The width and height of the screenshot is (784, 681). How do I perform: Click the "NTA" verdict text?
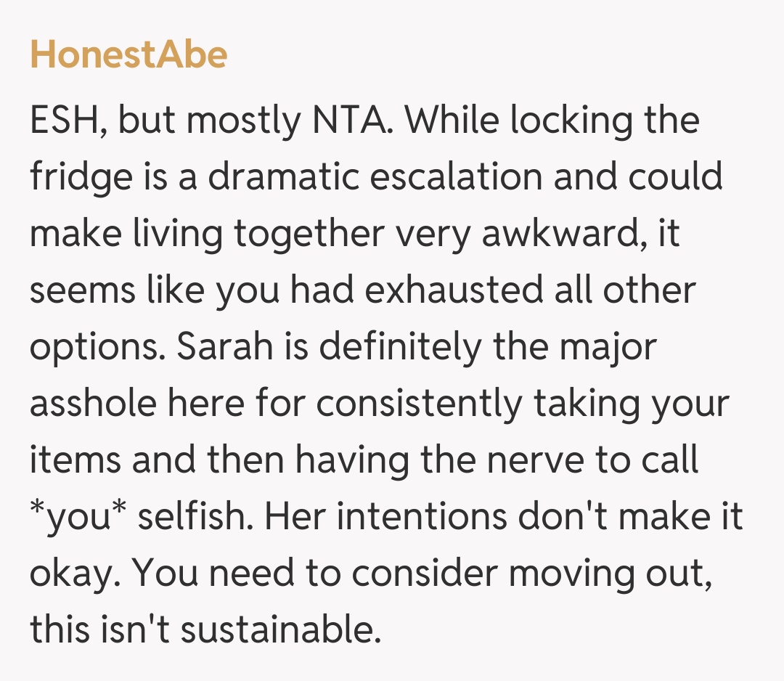pos(352,121)
